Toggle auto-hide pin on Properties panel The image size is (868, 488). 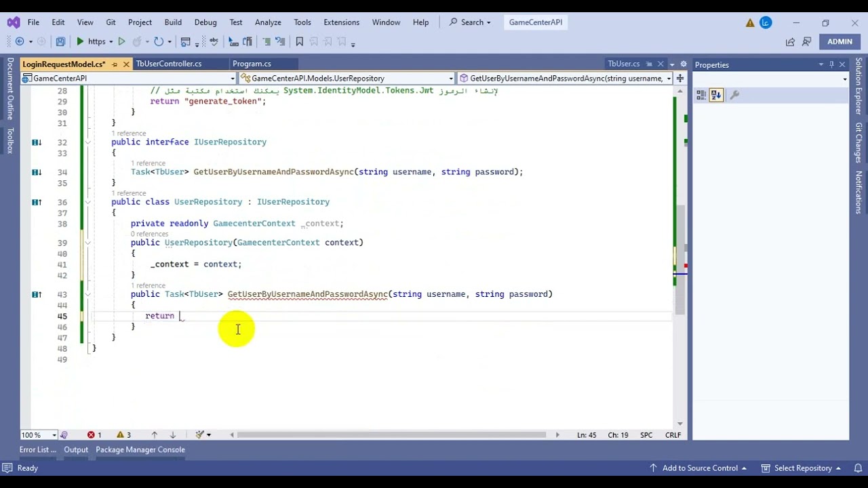point(831,64)
